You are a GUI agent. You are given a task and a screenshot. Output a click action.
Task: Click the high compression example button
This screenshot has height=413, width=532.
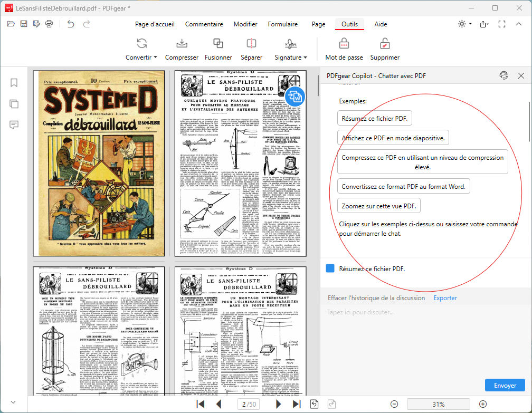[x=422, y=162]
